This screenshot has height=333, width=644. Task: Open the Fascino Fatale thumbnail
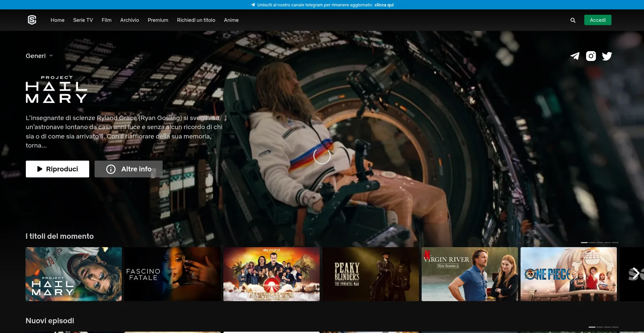[173, 274]
